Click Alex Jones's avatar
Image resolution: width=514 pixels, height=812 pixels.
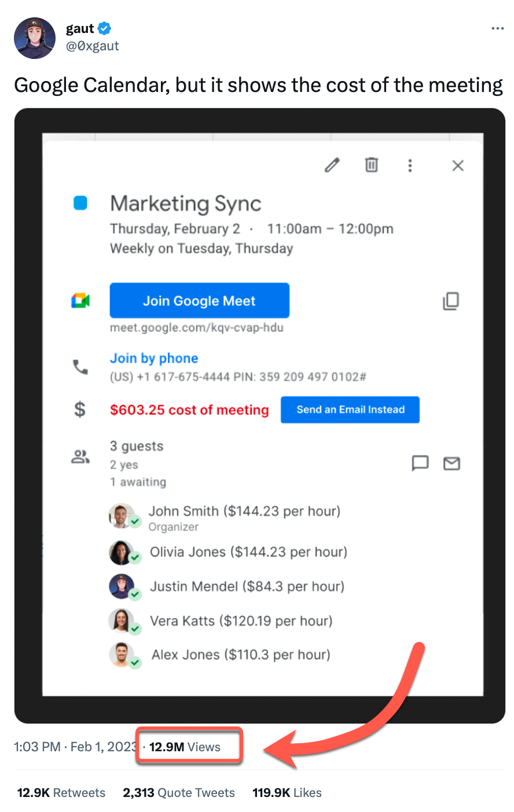pyautogui.click(x=122, y=655)
